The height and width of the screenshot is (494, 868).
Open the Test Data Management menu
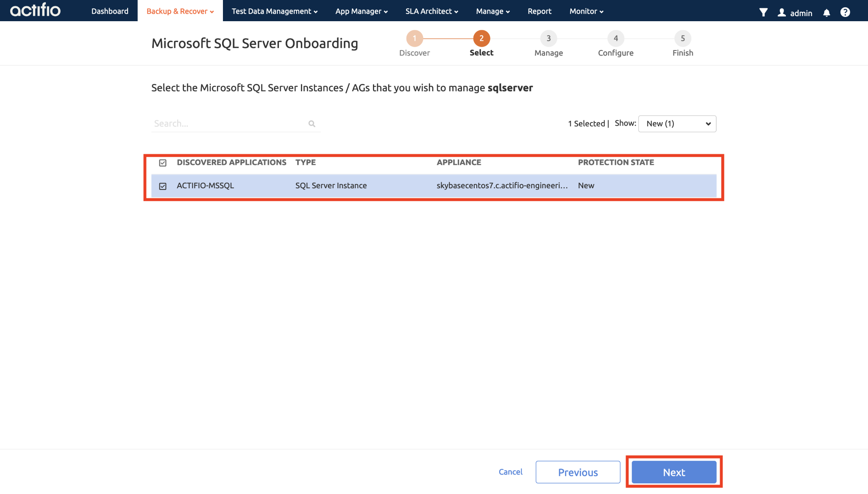pos(274,11)
